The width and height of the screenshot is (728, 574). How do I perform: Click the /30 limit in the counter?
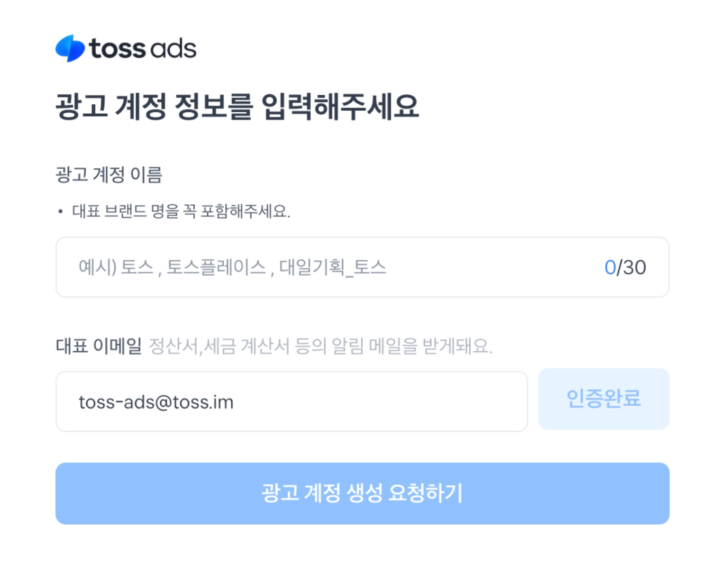pos(631,267)
